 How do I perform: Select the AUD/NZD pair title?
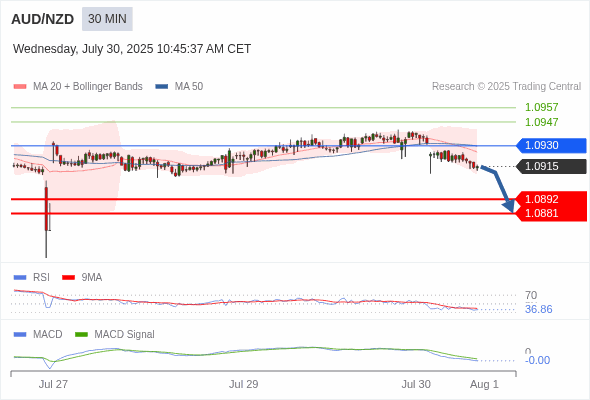click(x=43, y=19)
